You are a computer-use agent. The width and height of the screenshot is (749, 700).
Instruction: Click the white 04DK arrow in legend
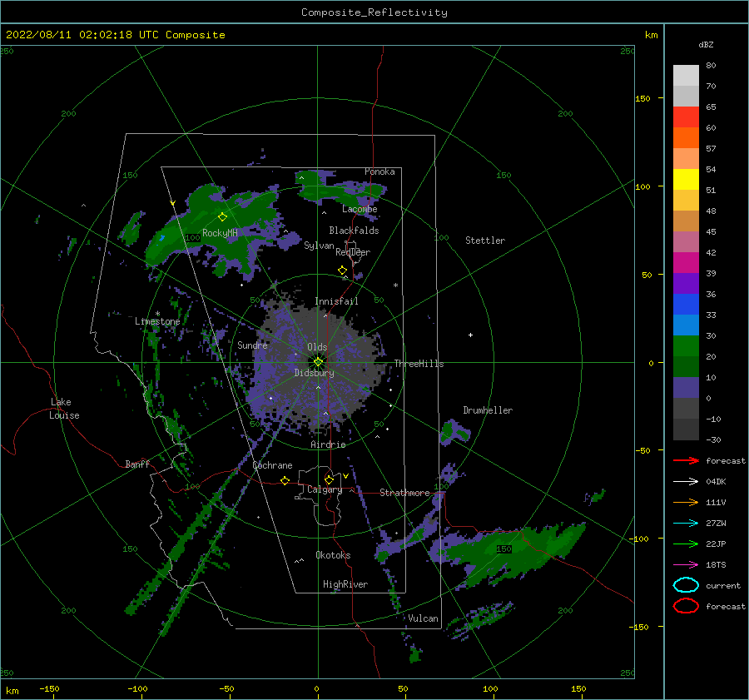point(686,481)
